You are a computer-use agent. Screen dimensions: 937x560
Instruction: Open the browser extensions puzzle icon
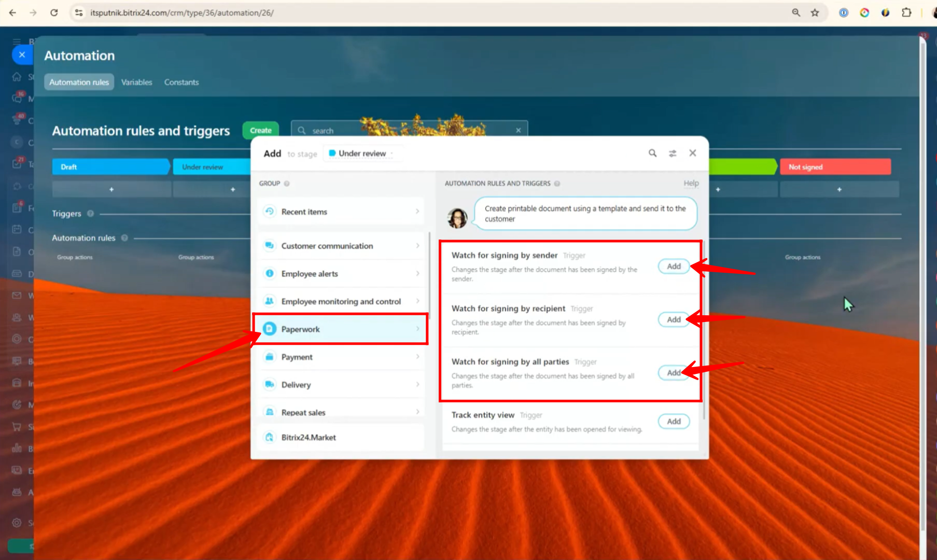[906, 12]
